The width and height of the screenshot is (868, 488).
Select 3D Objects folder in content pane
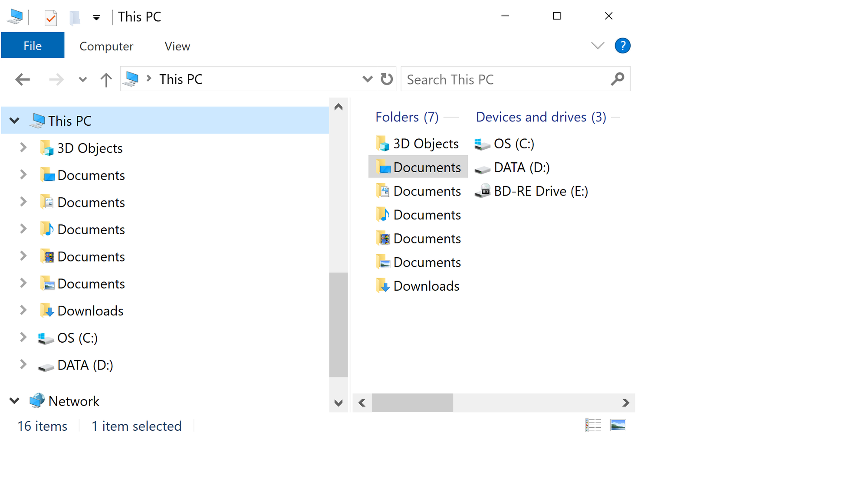click(x=417, y=144)
